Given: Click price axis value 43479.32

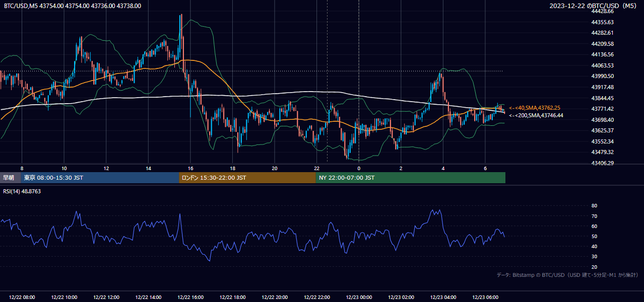Looking at the screenshot, I should tap(602, 152).
